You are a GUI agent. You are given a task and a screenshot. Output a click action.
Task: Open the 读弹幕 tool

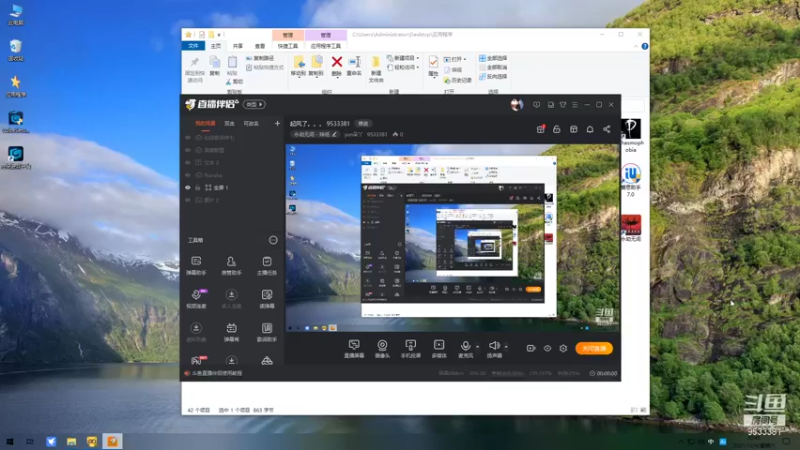267,299
